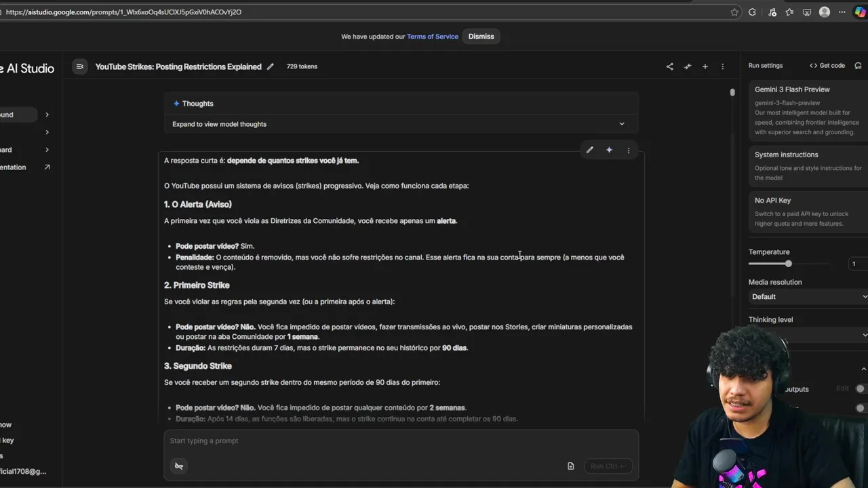
Task: Collapse the tools section chevron
Action: tap(863, 369)
